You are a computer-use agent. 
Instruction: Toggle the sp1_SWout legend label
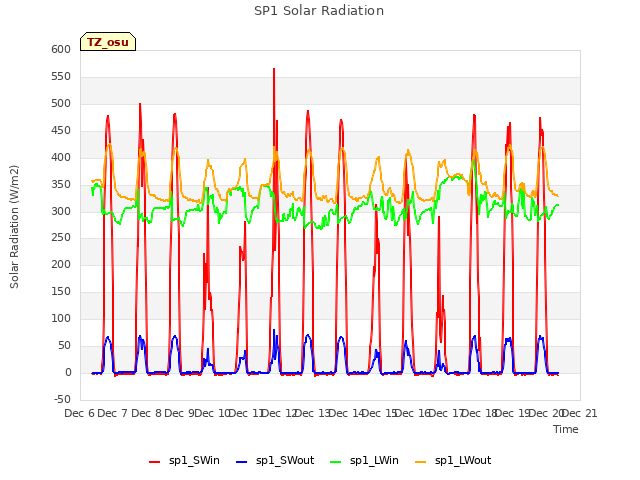[285, 460]
